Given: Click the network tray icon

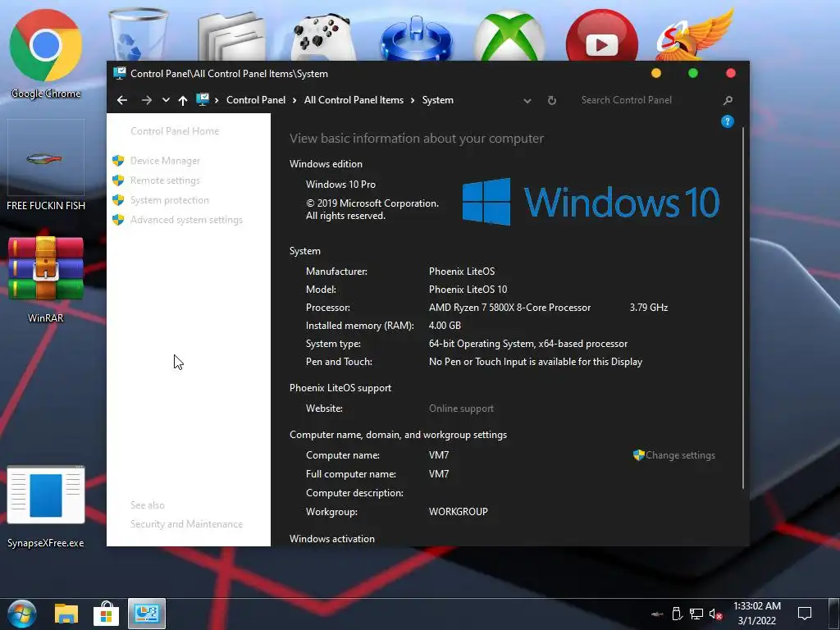Looking at the screenshot, I should [x=696, y=614].
